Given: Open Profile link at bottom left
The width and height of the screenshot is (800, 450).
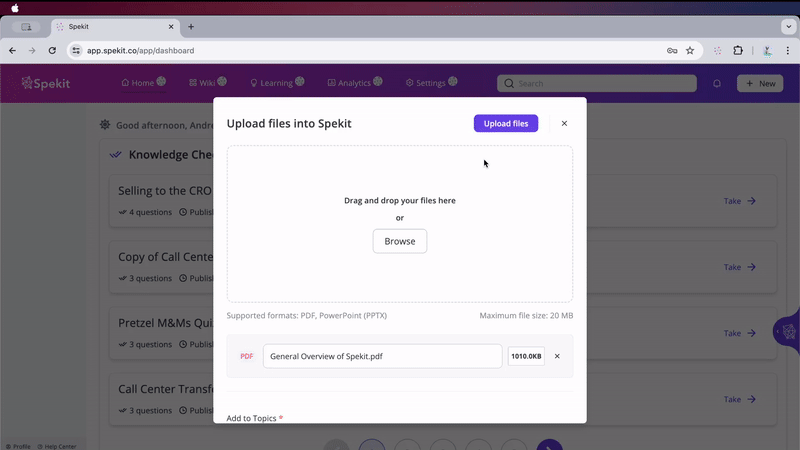Looking at the screenshot, I should (x=18, y=446).
